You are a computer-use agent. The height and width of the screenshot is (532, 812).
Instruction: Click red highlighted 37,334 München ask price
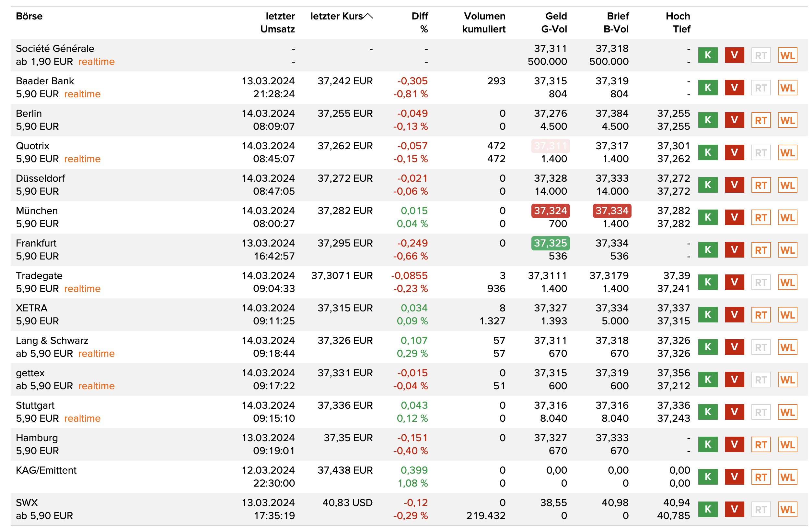pos(612,211)
